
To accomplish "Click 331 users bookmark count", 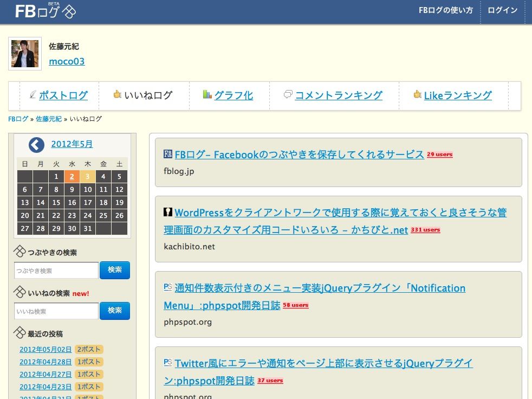I will pos(425,230).
